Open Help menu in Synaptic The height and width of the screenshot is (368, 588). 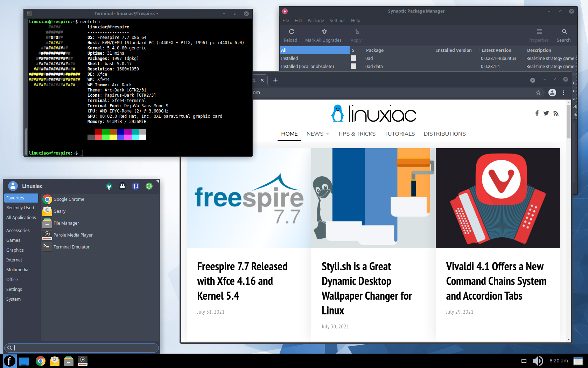[x=356, y=20]
